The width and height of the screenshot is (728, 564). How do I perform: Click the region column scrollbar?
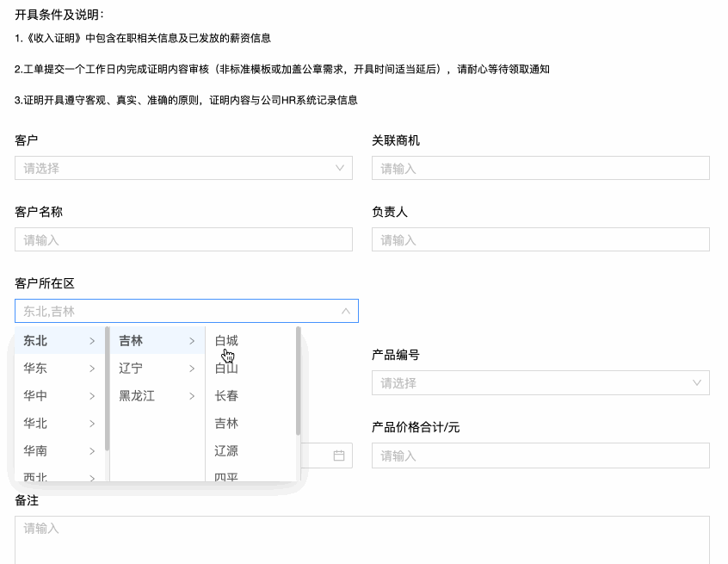point(108,388)
